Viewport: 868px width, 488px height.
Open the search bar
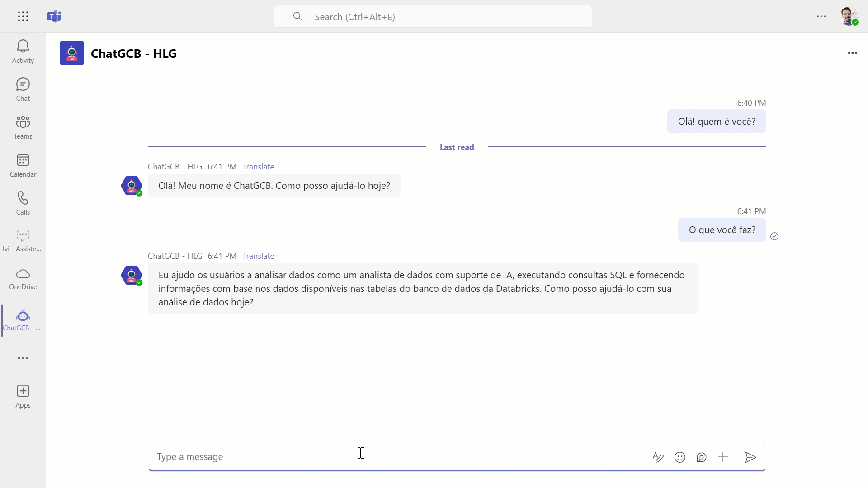(x=434, y=16)
